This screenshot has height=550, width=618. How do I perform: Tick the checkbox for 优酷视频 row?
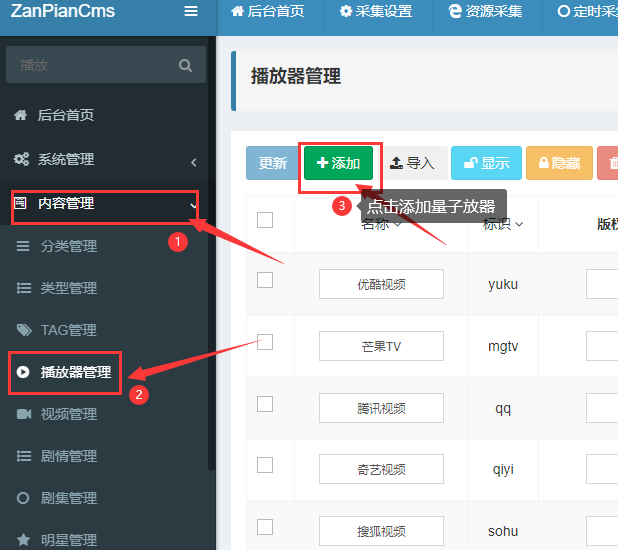265,280
